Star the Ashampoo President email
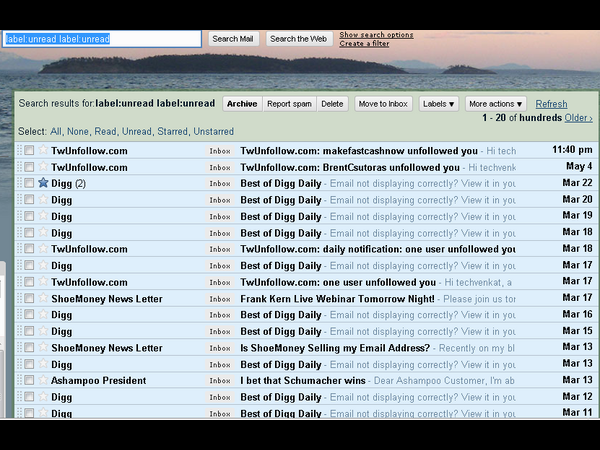The height and width of the screenshot is (450, 600). (x=43, y=381)
